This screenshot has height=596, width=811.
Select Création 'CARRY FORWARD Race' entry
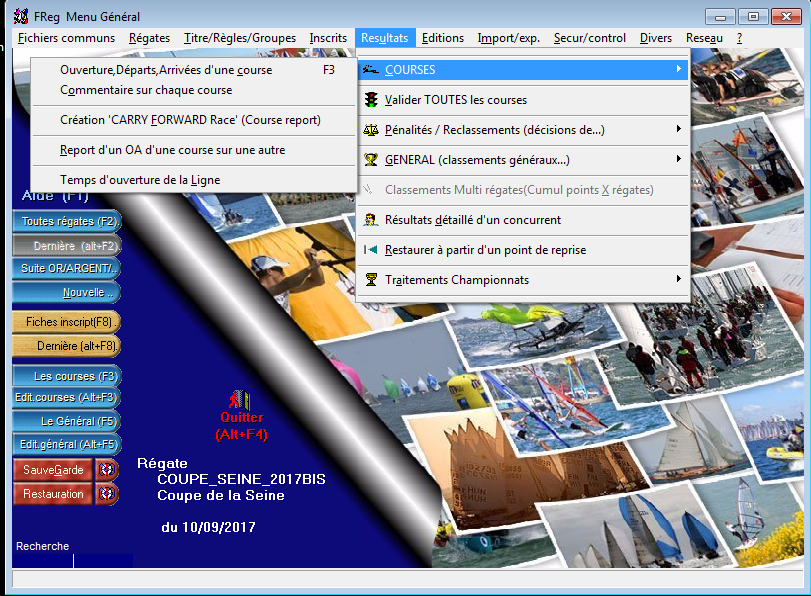pos(194,120)
